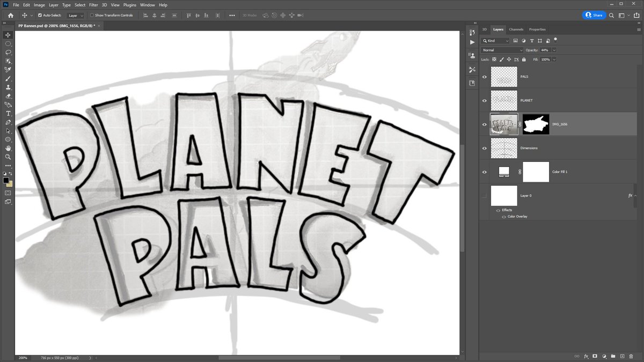The width and height of the screenshot is (644, 362).
Task: Click the Add layer mask icon
Action: pos(595,356)
